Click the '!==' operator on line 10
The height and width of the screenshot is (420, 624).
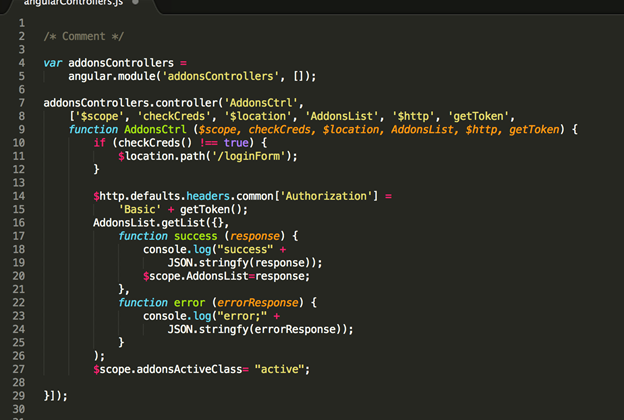point(208,143)
